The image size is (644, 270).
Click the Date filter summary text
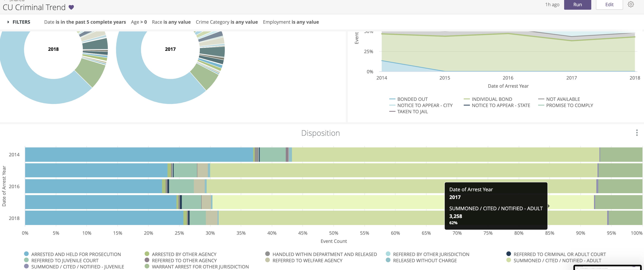point(85,22)
